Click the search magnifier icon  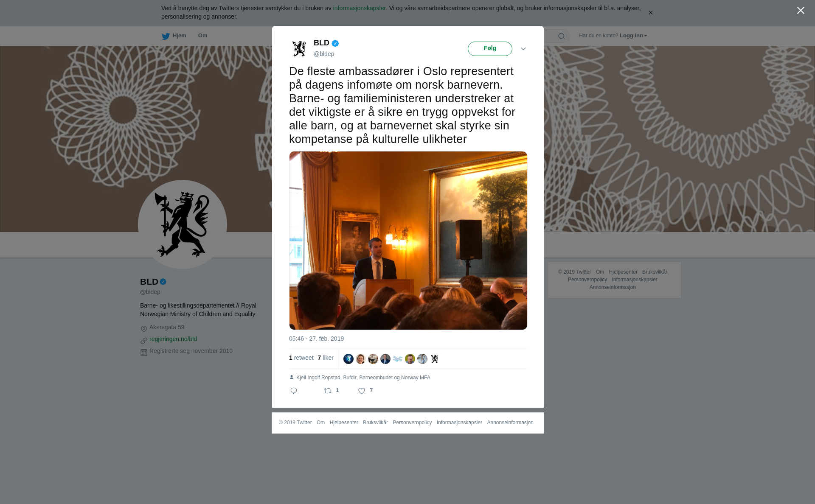coord(562,36)
